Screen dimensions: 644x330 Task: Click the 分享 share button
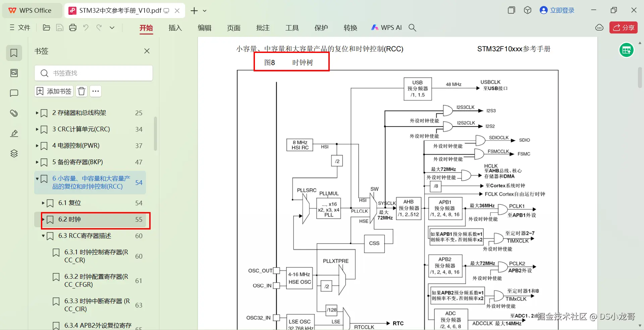[624, 27]
